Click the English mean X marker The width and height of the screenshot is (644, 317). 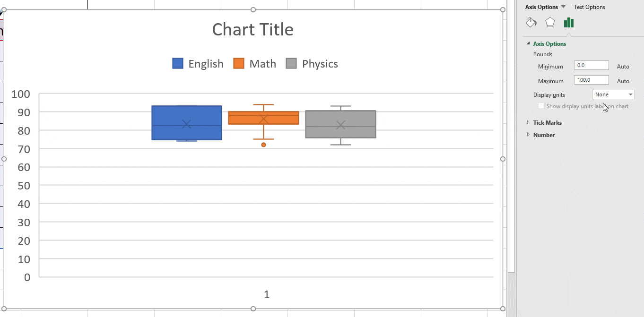click(187, 124)
